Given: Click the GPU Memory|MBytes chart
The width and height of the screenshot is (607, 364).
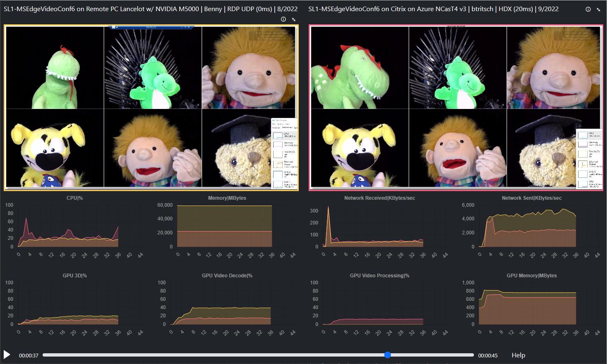Looking at the screenshot, I should pyautogui.click(x=531, y=305).
